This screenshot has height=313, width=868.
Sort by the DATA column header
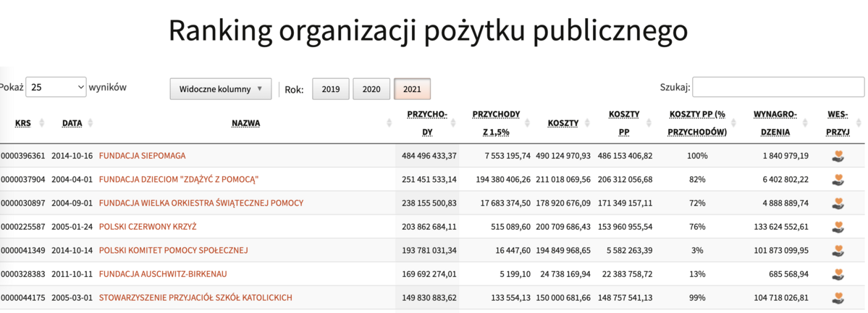tap(72, 123)
